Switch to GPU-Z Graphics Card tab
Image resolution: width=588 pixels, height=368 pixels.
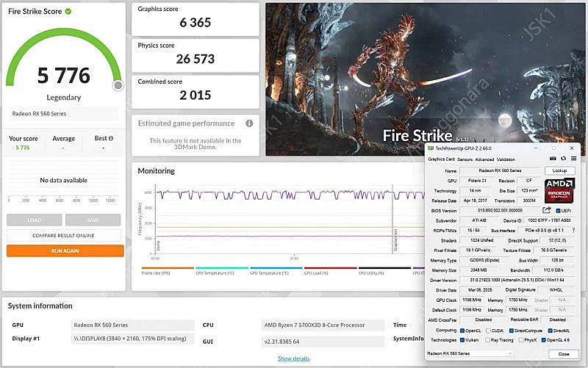pos(442,159)
